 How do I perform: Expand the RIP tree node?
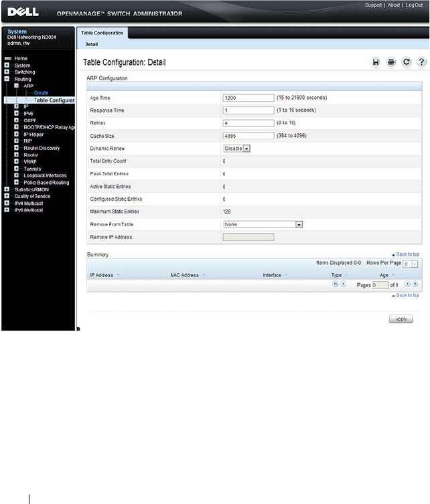[16, 141]
